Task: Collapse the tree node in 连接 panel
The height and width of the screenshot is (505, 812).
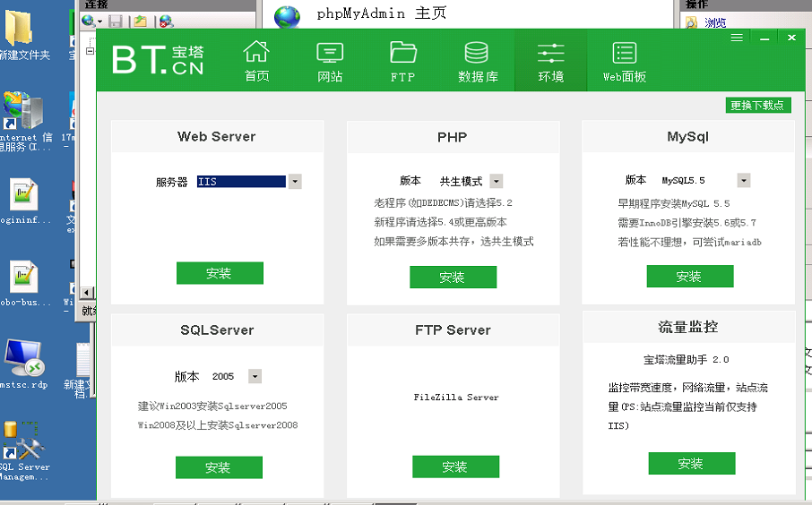Action: [x=91, y=51]
